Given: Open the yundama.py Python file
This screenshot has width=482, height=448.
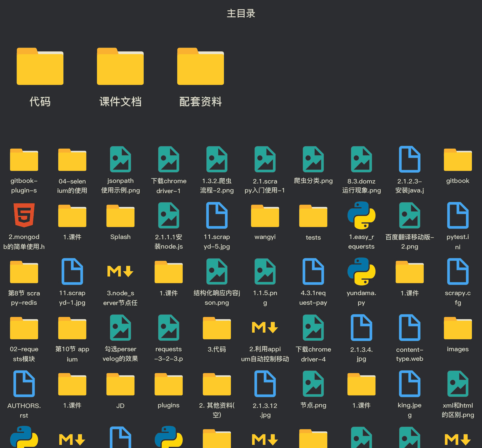Looking at the screenshot, I should [x=361, y=272].
